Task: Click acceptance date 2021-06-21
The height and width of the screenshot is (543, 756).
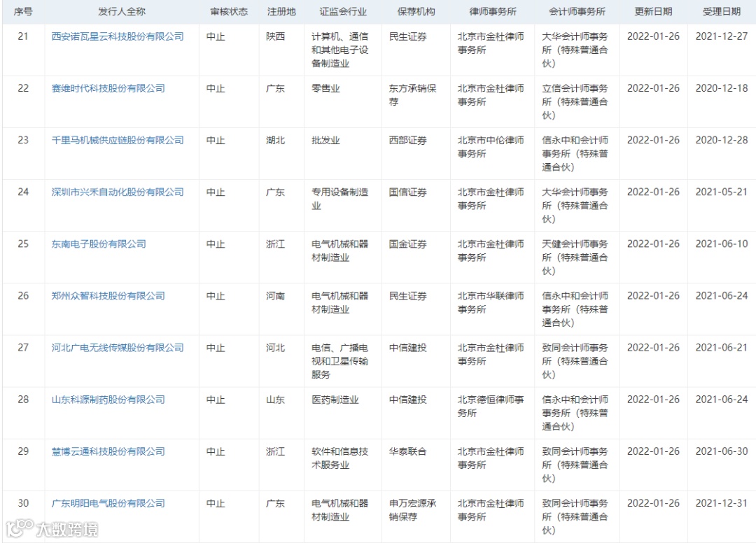Action: [722, 348]
